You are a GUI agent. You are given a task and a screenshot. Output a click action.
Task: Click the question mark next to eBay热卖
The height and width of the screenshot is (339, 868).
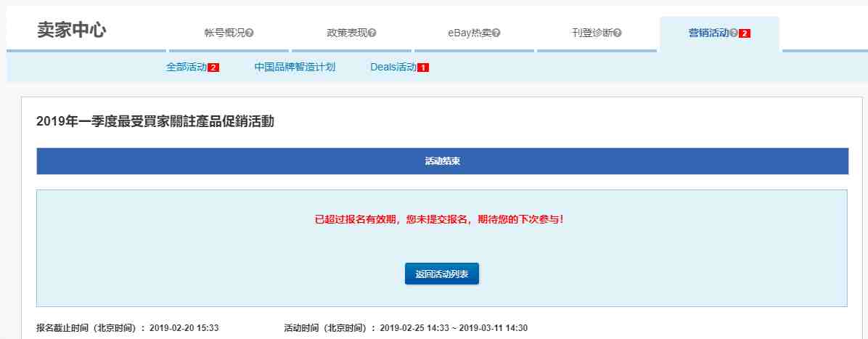(x=496, y=33)
